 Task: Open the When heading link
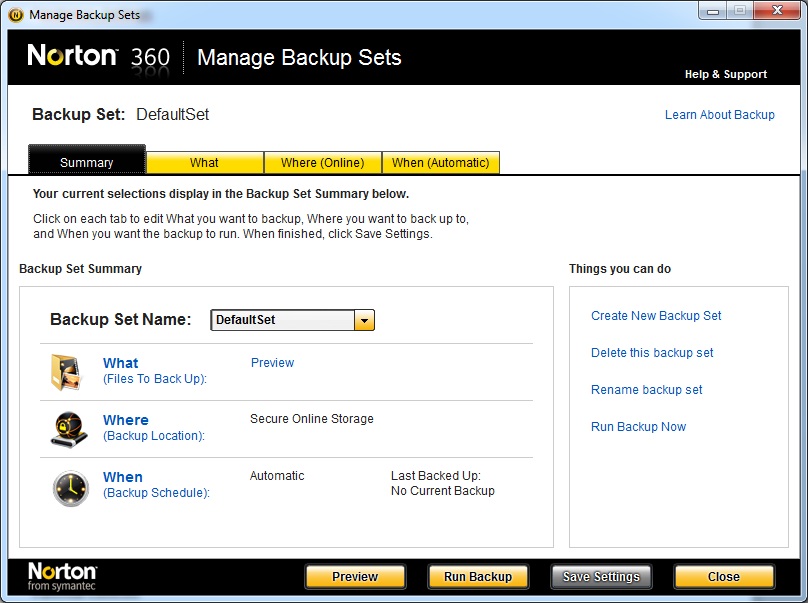click(123, 477)
